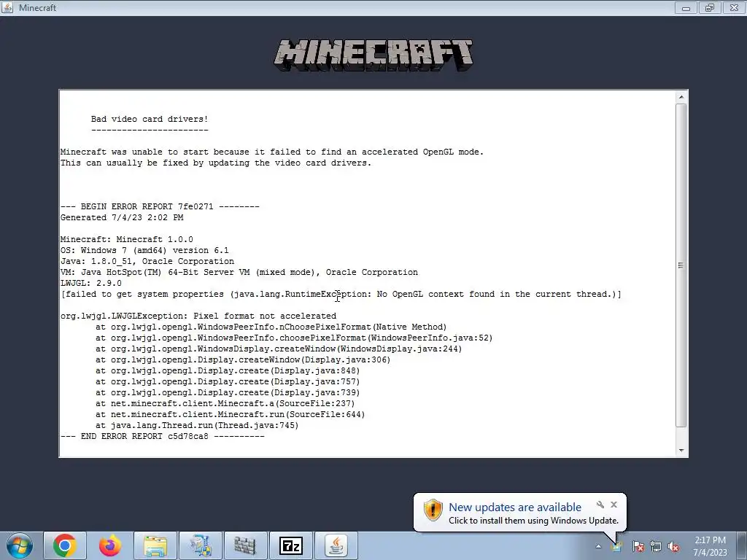
Task: Click the 'Minecraft was unable to start' message line
Action: (x=272, y=152)
